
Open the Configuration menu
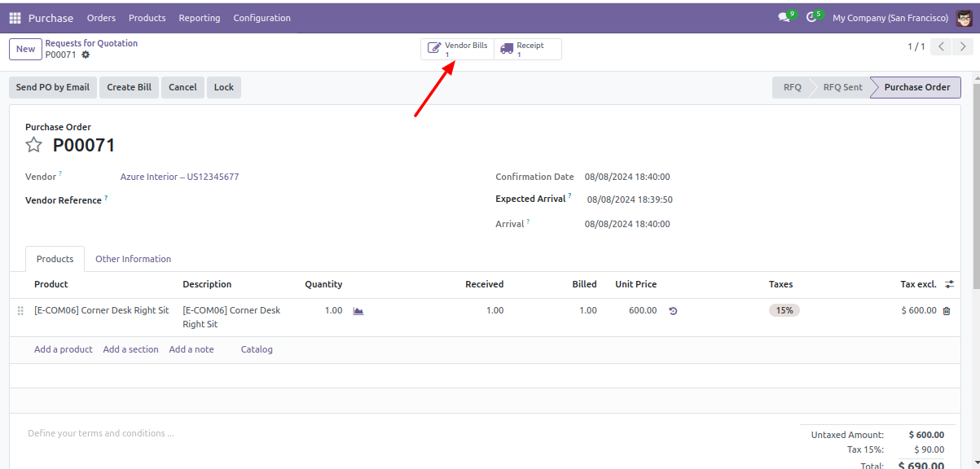coord(261,18)
